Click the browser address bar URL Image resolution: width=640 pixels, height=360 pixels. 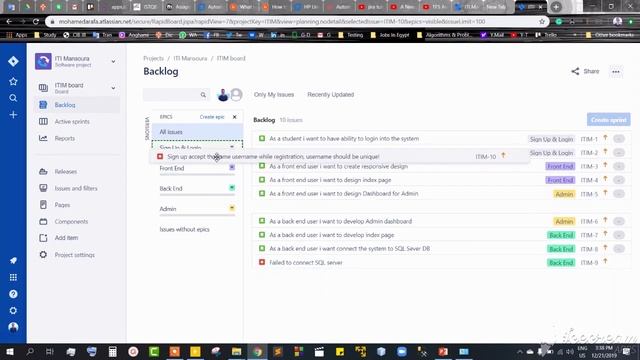coord(271,22)
